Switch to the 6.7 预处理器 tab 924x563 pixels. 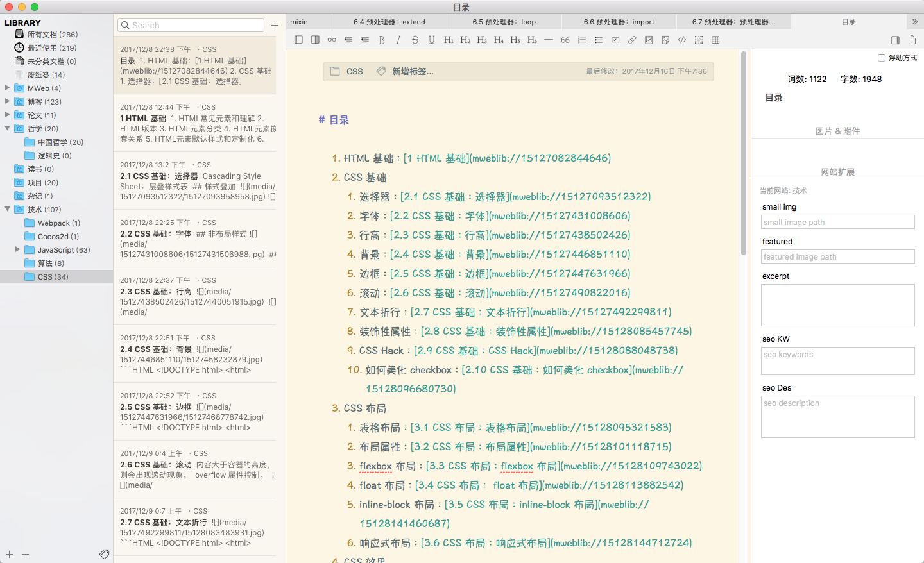coord(733,22)
